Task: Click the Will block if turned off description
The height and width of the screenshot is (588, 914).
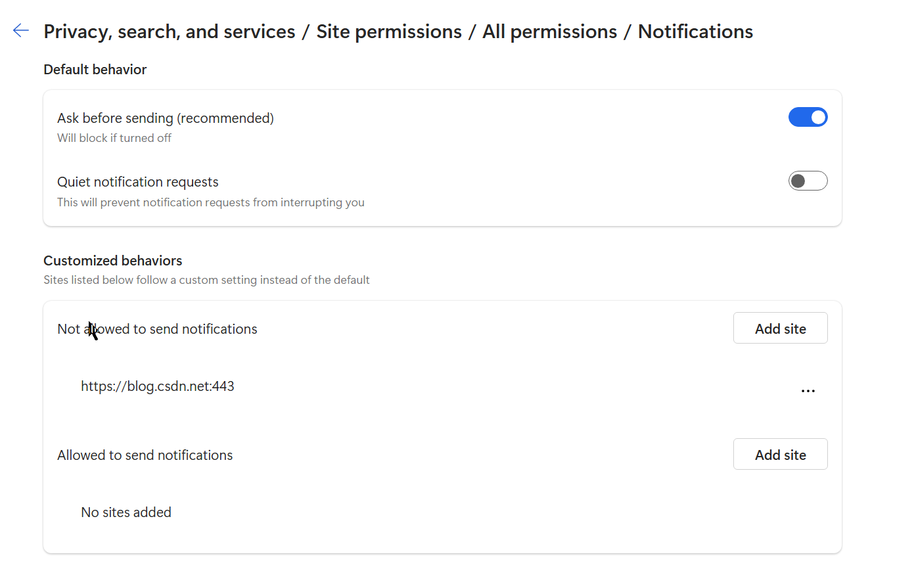Action: pyautogui.click(x=114, y=138)
